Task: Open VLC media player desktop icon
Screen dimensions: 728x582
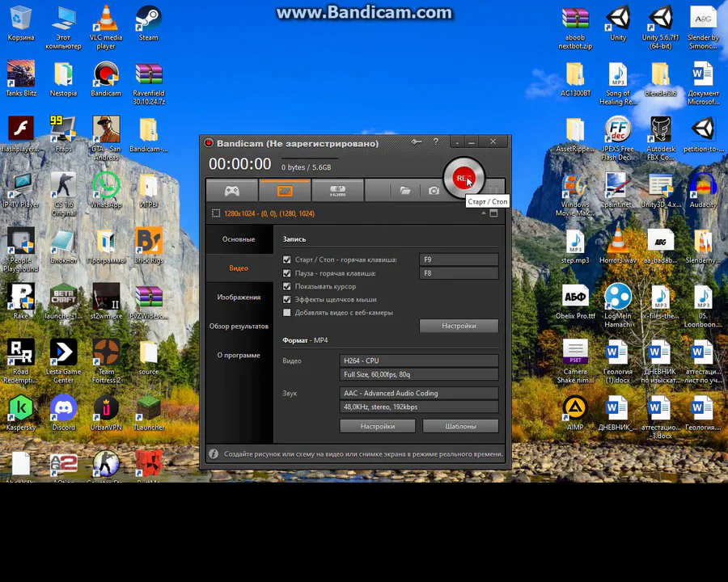Action: tap(106, 27)
